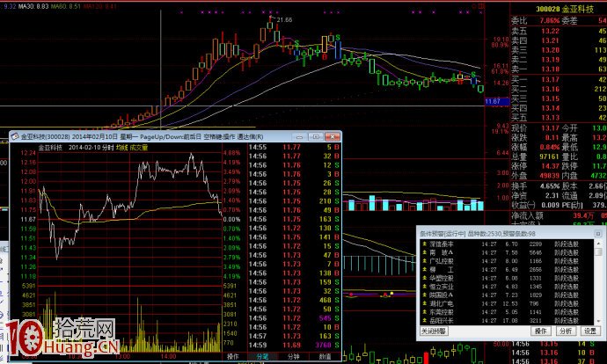Click the down arrow in the alert list scrollbar
The height and width of the screenshot is (364, 607).
tap(599, 322)
